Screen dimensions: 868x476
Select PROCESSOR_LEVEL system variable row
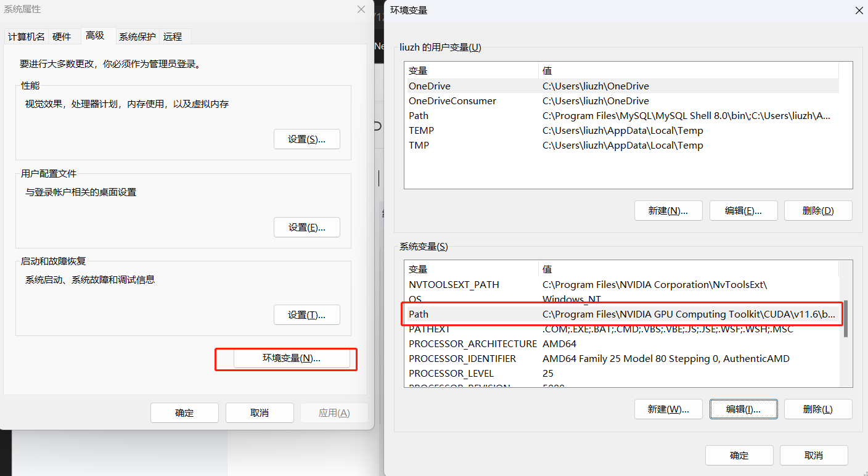point(621,374)
